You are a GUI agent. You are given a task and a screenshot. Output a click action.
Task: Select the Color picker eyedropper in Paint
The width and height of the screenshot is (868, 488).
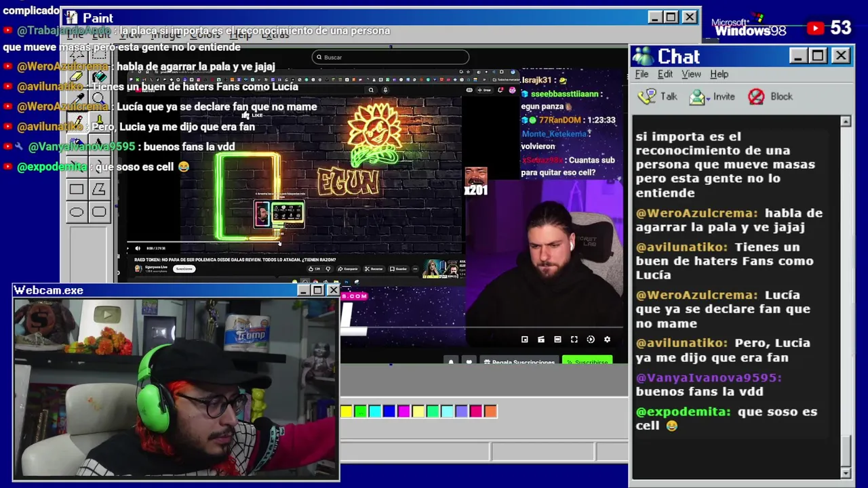[x=76, y=99]
